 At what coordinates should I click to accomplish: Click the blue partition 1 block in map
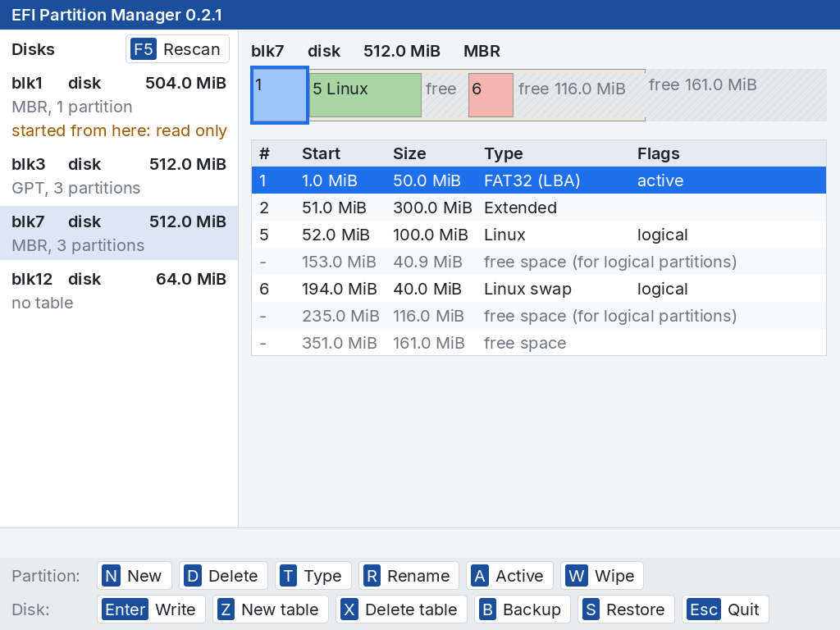pyautogui.click(x=280, y=95)
